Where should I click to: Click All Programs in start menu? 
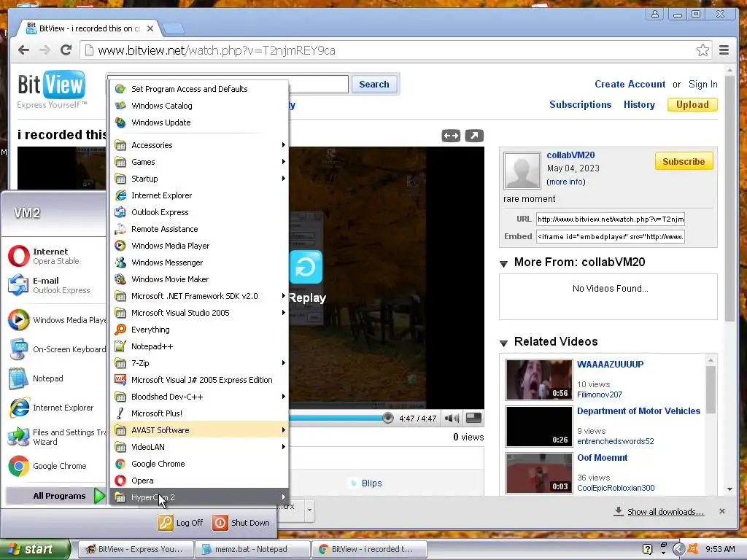click(55, 496)
